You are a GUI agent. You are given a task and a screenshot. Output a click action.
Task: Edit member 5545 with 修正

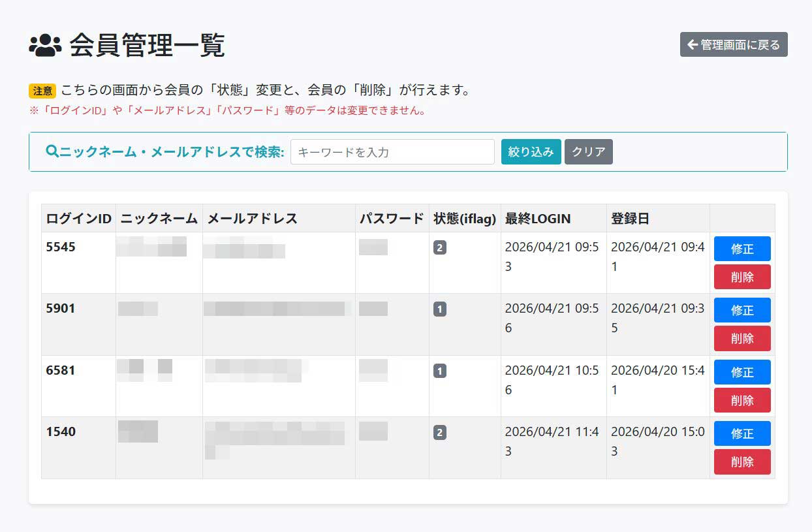click(742, 249)
